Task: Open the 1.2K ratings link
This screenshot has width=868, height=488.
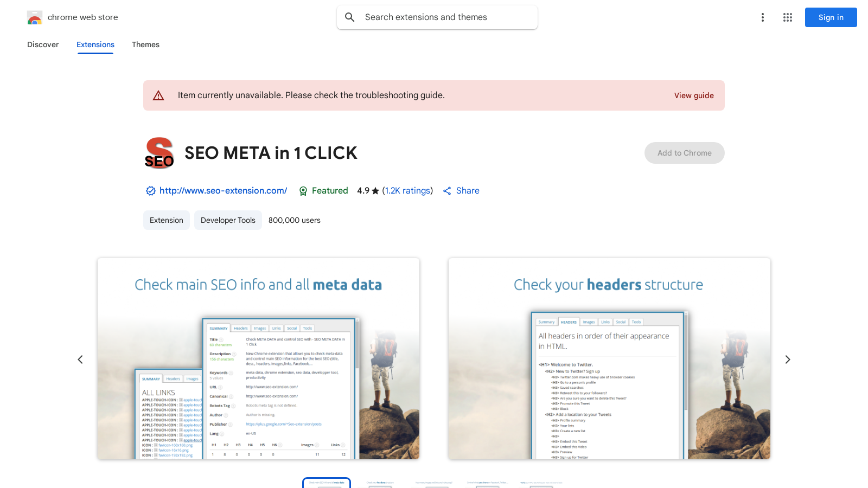Action: [x=407, y=191]
